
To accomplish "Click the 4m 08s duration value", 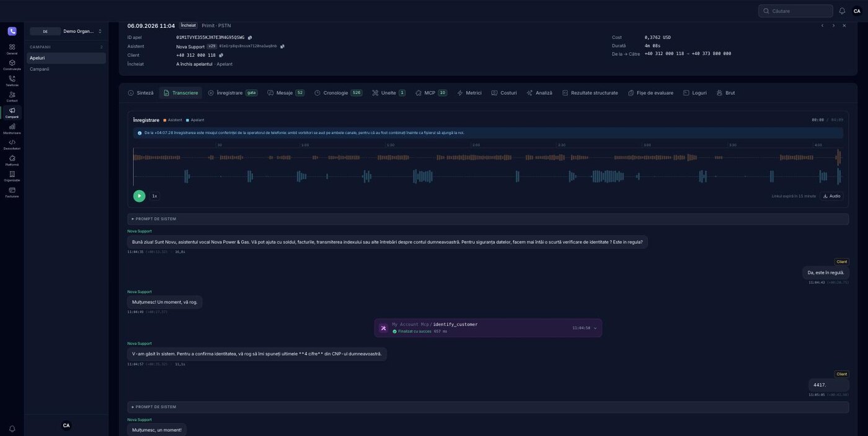I will click(x=652, y=46).
